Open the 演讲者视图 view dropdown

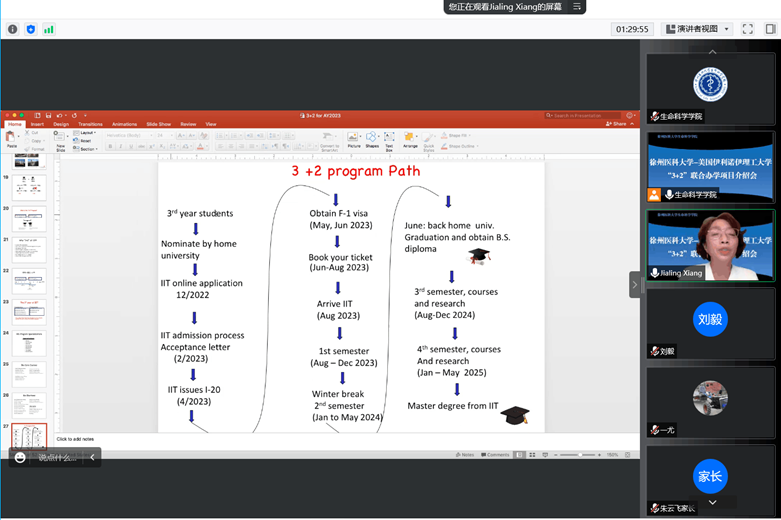point(698,29)
